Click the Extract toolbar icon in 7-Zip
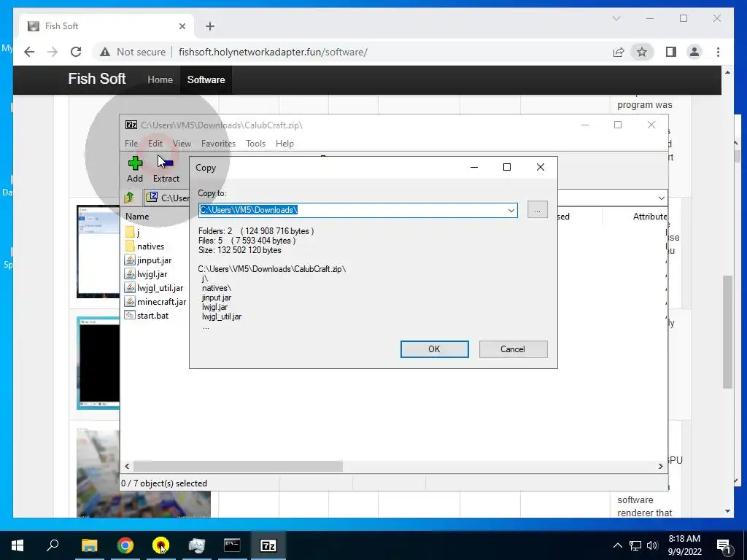The image size is (747, 560). (166, 164)
